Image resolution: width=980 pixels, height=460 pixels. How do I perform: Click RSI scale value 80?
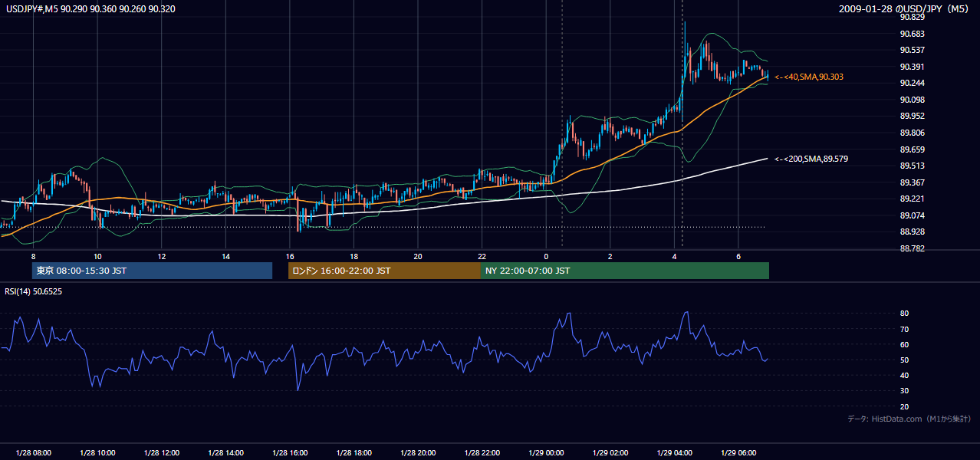click(905, 314)
